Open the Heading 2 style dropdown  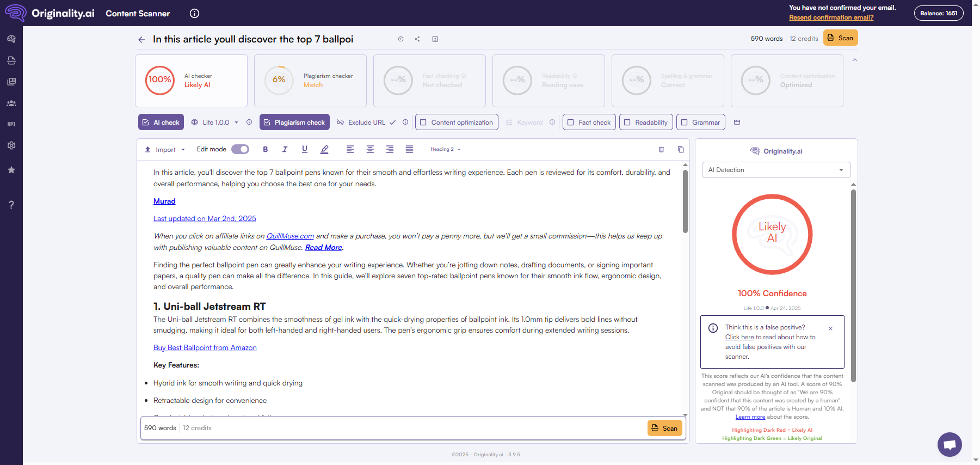(x=446, y=149)
